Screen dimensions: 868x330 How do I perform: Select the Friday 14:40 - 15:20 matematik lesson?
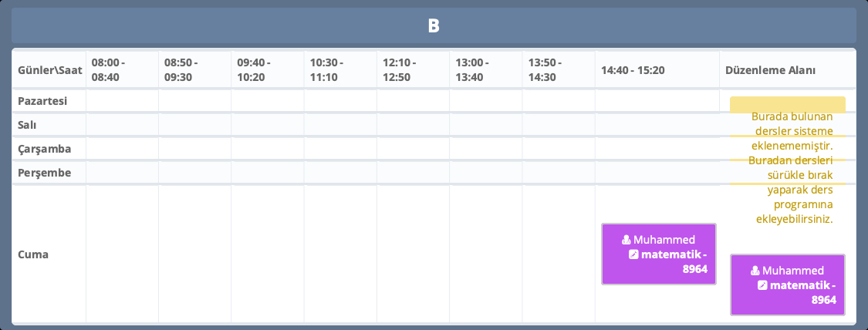tap(658, 254)
